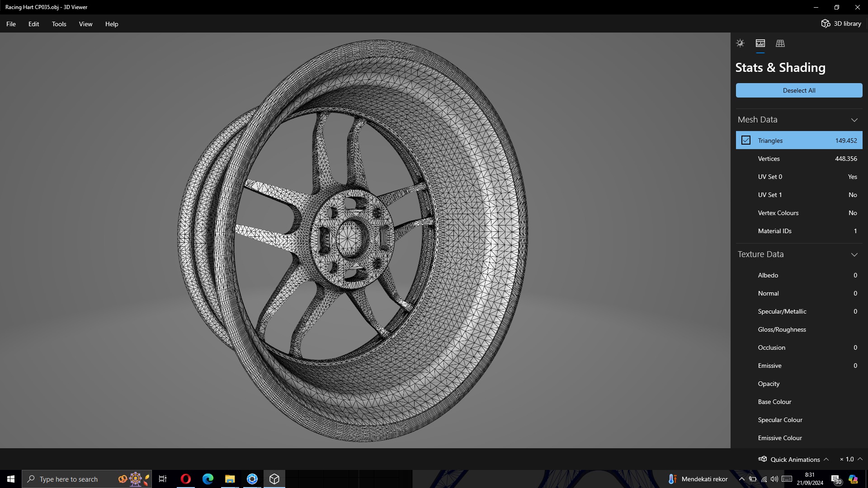Viewport: 868px width, 488px height.
Task: Open File Explorer from taskbar
Action: tap(230, 479)
